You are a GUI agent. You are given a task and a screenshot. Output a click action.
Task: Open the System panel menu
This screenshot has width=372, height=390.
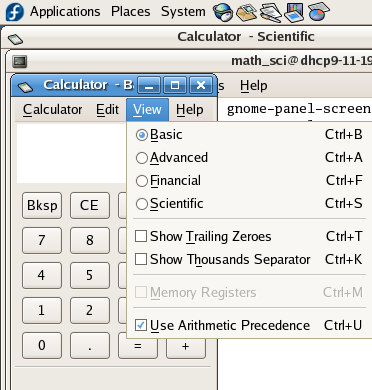(x=183, y=12)
